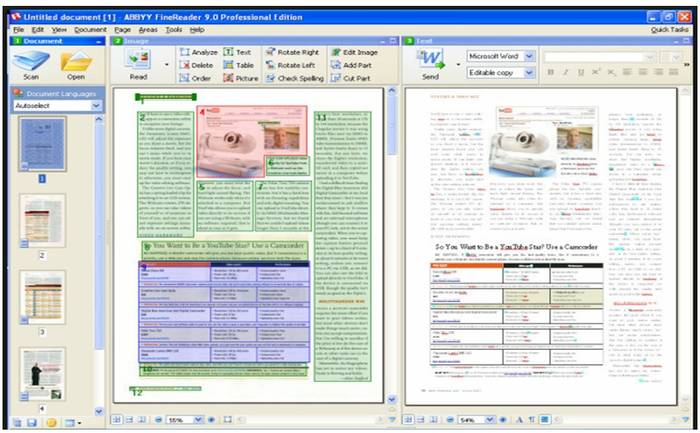Minimize the Document pane
The height and width of the screenshot is (433, 700).
pyautogui.click(x=99, y=41)
